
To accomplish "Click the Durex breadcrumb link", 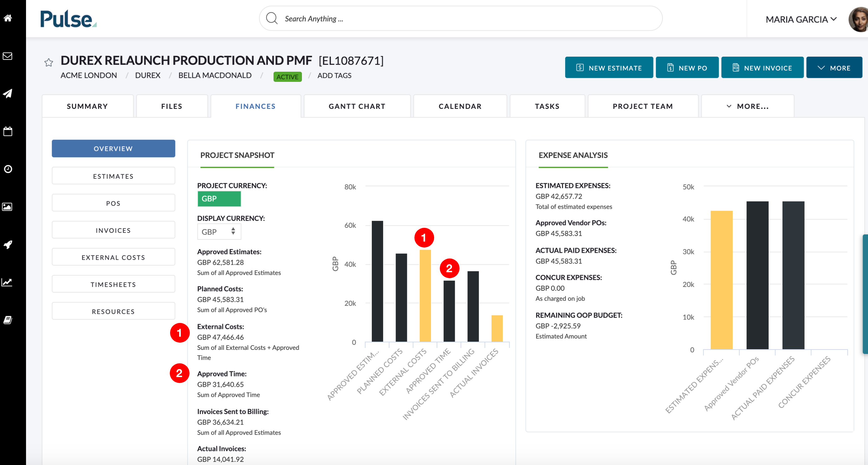I will pyautogui.click(x=148, y=75).
